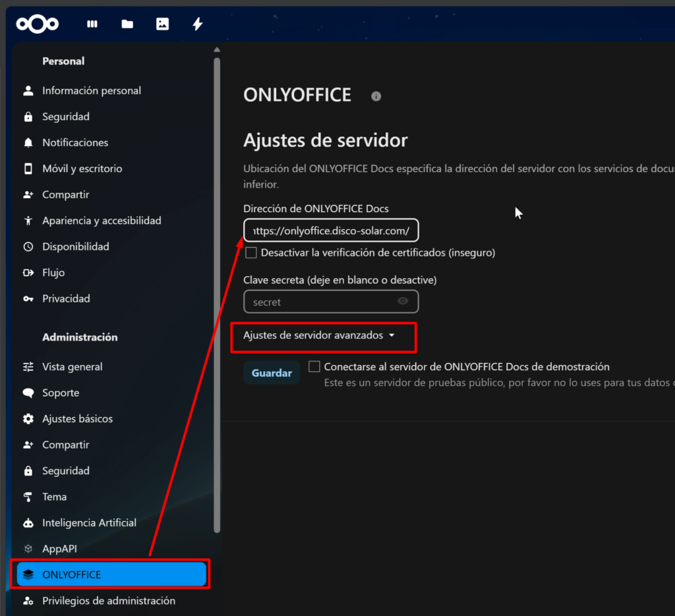The height and width of the screenshot is (616, 675).
Task: Select Apariencia y accesibilidad
Action: [x=102, y=221]
